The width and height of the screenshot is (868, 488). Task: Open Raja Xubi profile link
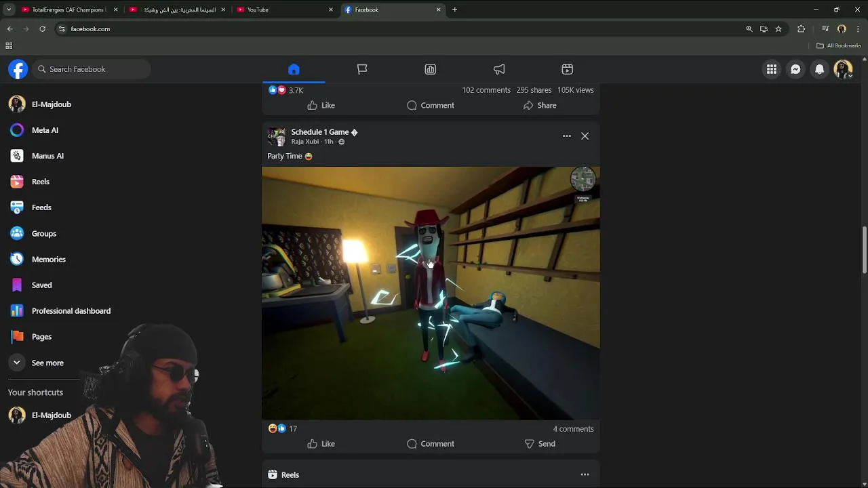pyautogui.click(x=304, y=142)
